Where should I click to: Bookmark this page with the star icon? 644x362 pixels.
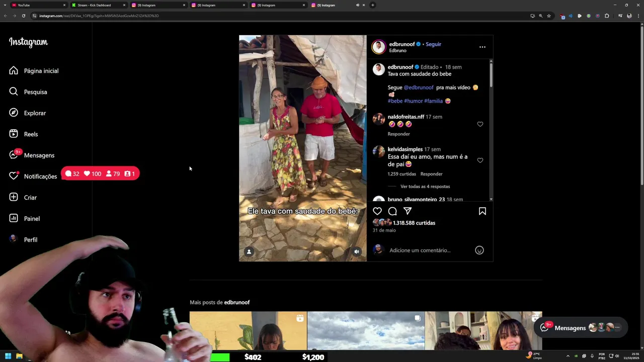[x=549, y=16]
